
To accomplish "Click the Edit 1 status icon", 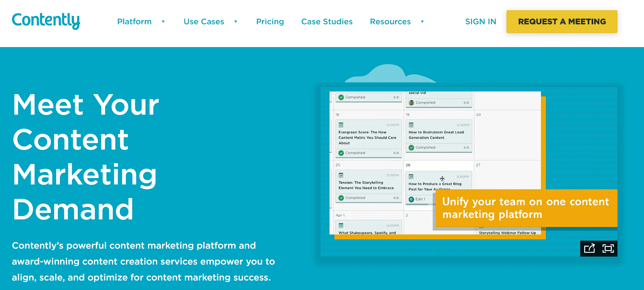I will [411, 199].
